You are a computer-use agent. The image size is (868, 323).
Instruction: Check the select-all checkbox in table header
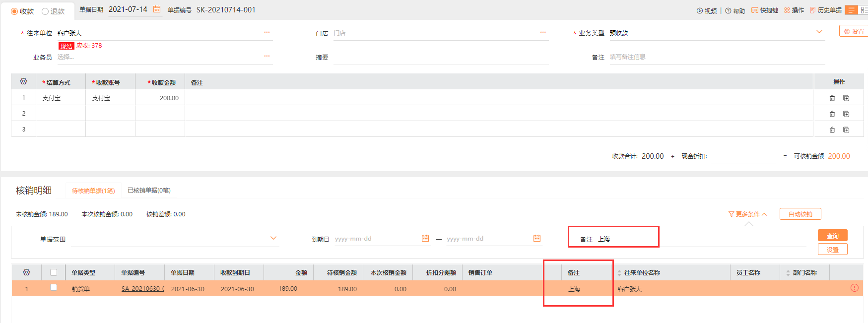[x=54, y=272]
